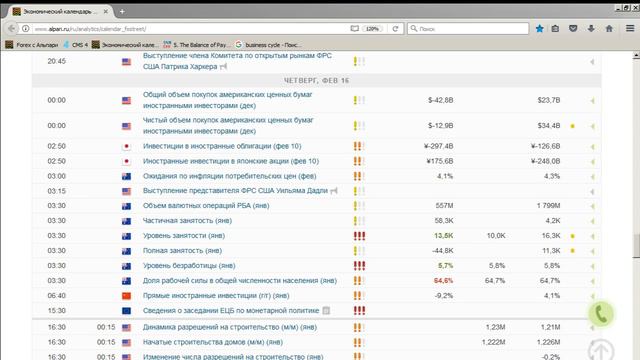Click the yellow dot in Полная занятость row
Image resolution: width=640 pixels, height=360 pixels.
pyautogui.click(x=572, y=251)
